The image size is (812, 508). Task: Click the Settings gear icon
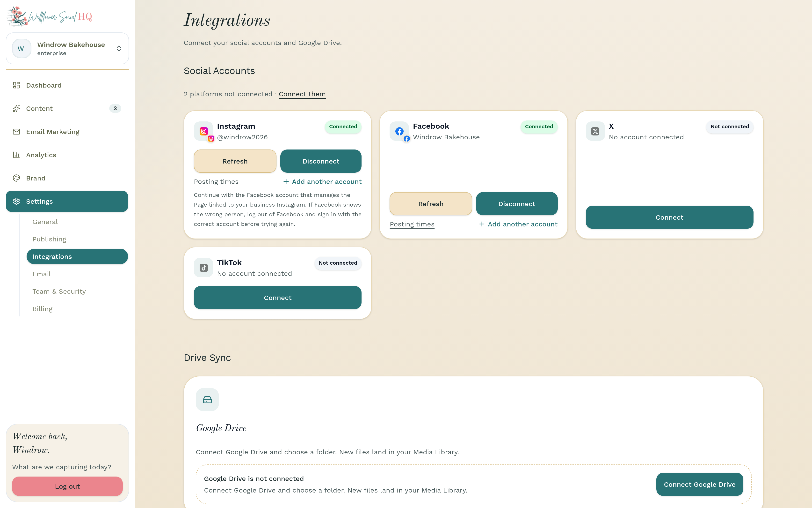click(x=16, y=201)
